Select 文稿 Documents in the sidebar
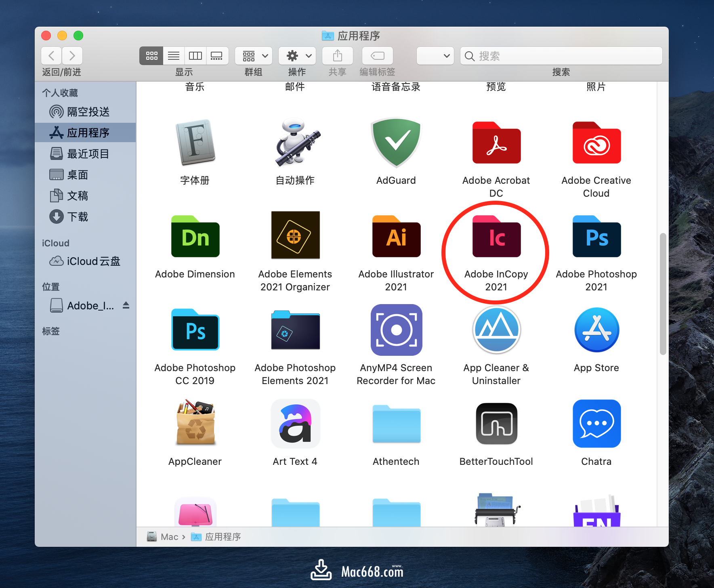Viewport: 714px width, 588px height. (x=85, y=195)
